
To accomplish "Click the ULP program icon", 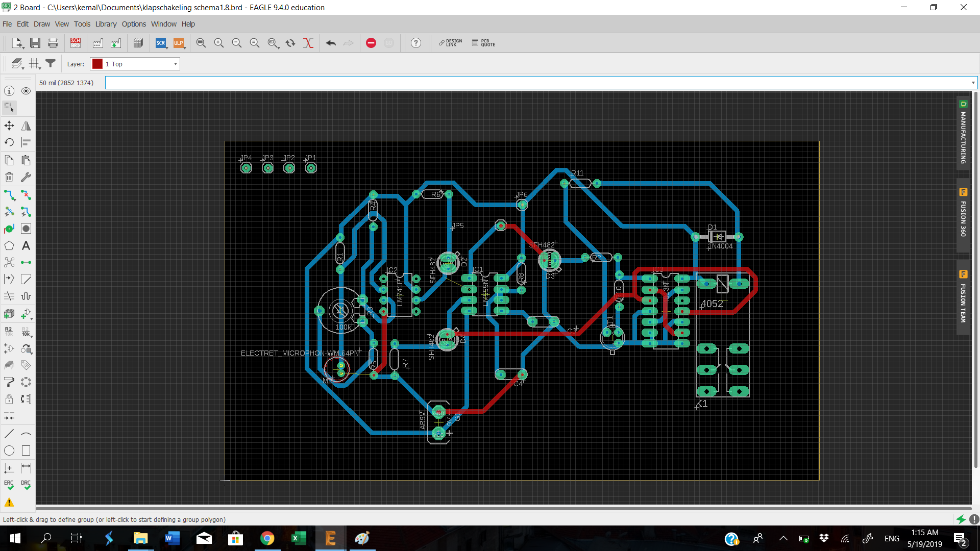I will click(x=179, y=43).
